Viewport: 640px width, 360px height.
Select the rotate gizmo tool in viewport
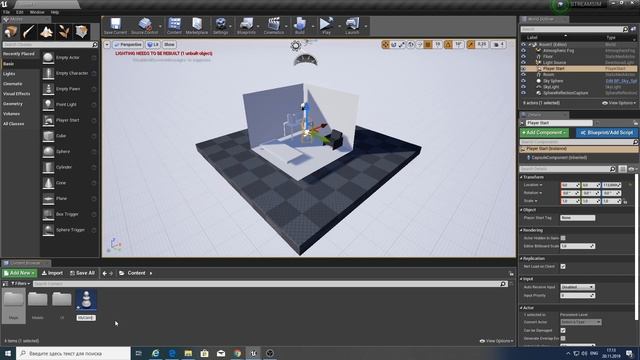[394, 44]
